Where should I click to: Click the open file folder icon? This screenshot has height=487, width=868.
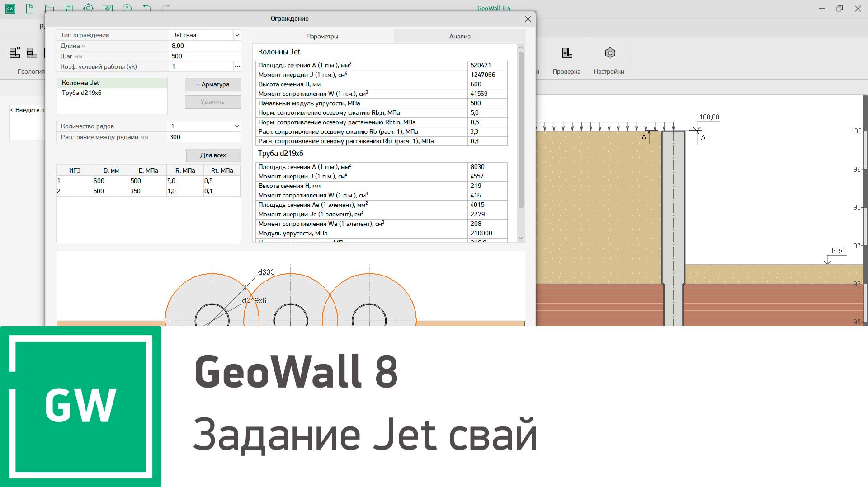point(49,8)
